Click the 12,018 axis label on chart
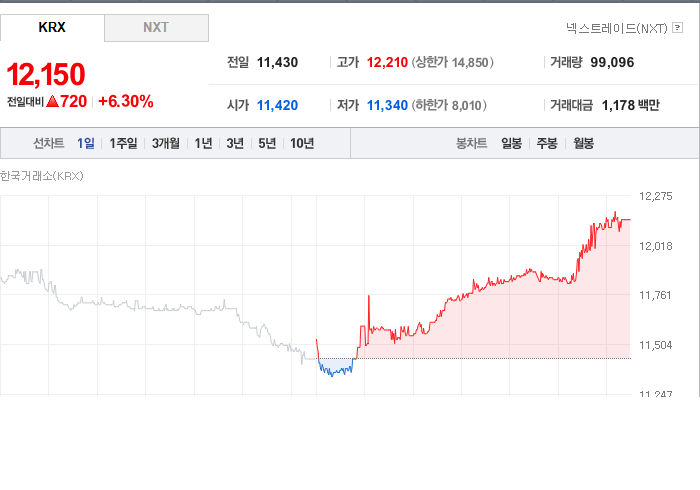The image size is (700, 490). [655, 246]
